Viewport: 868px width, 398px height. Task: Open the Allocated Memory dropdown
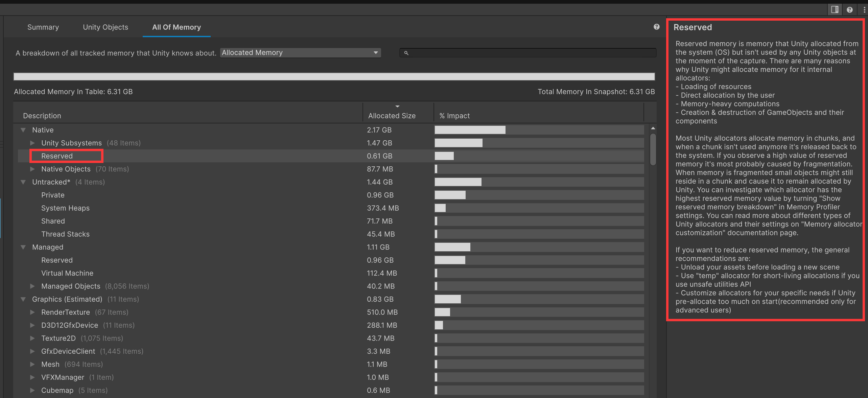(x=300, y=53)
